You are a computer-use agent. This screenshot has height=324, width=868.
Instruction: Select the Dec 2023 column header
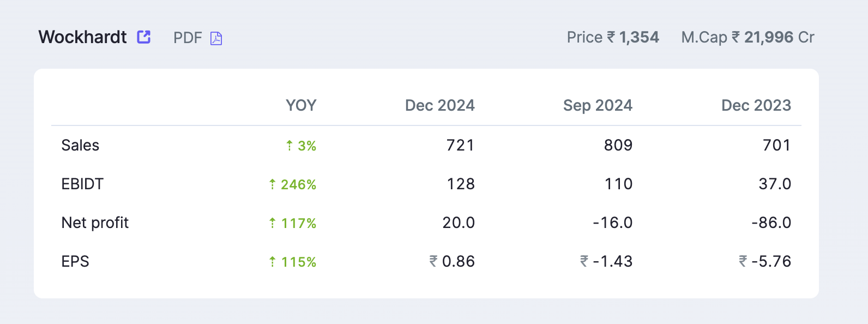click(756, 105)
